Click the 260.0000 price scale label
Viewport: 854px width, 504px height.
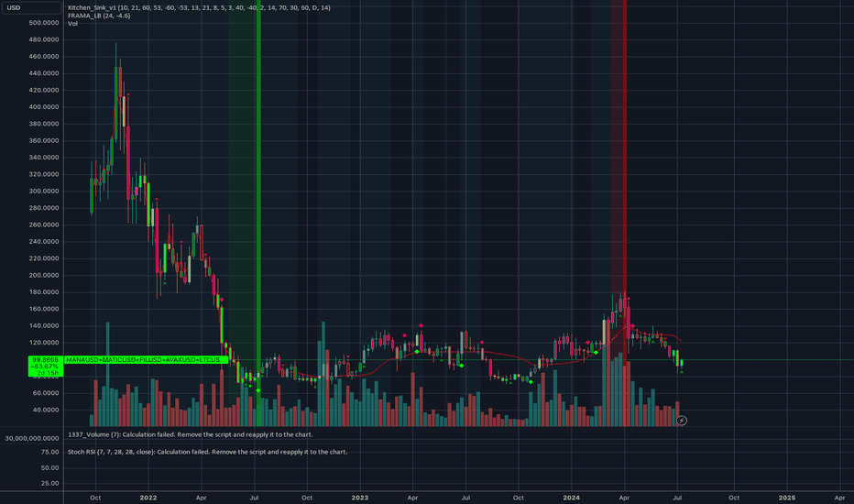44,225
